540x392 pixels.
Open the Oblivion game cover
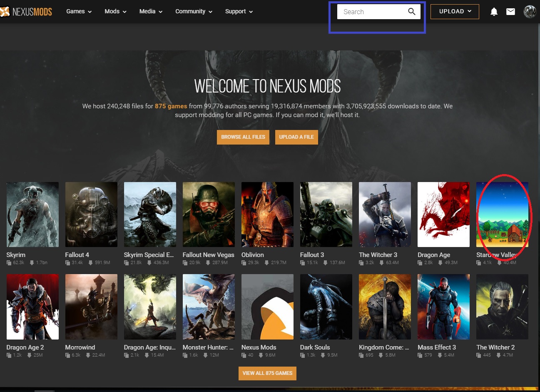click(267, 215)
